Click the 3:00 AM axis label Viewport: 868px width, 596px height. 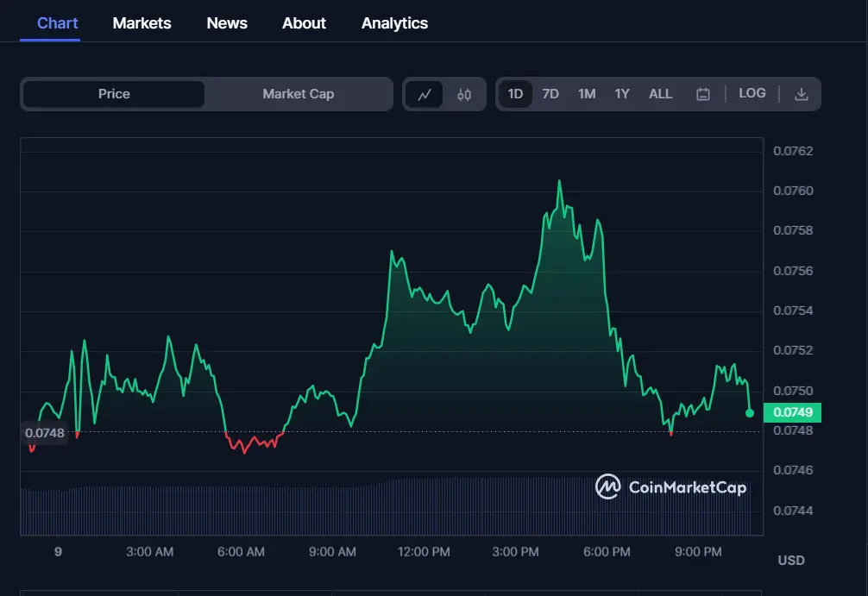[149, 552]
